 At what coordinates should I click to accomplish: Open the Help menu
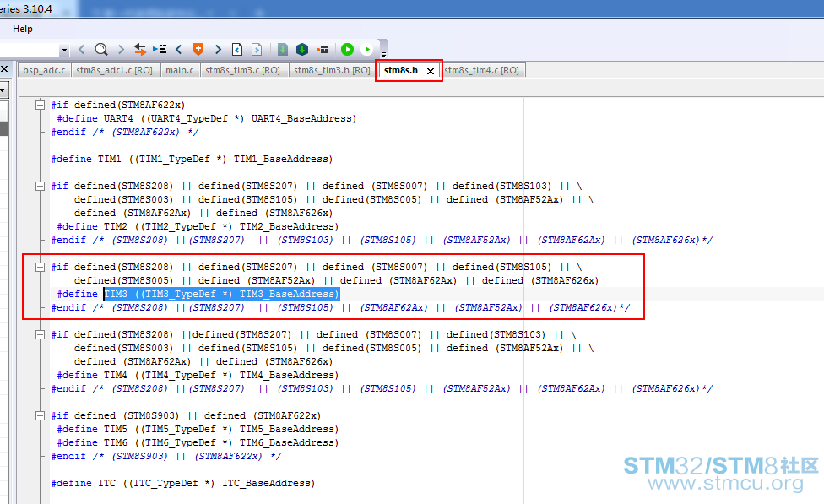(23, 29)
